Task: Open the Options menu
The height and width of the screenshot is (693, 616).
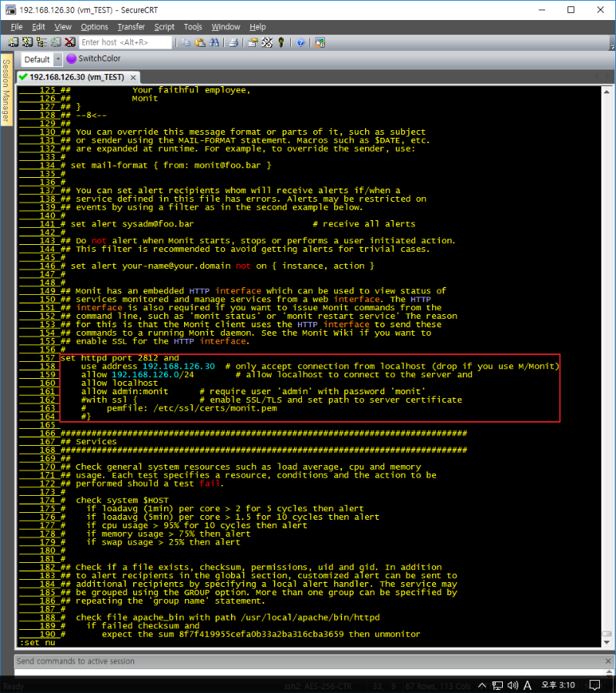Action: 95,27
